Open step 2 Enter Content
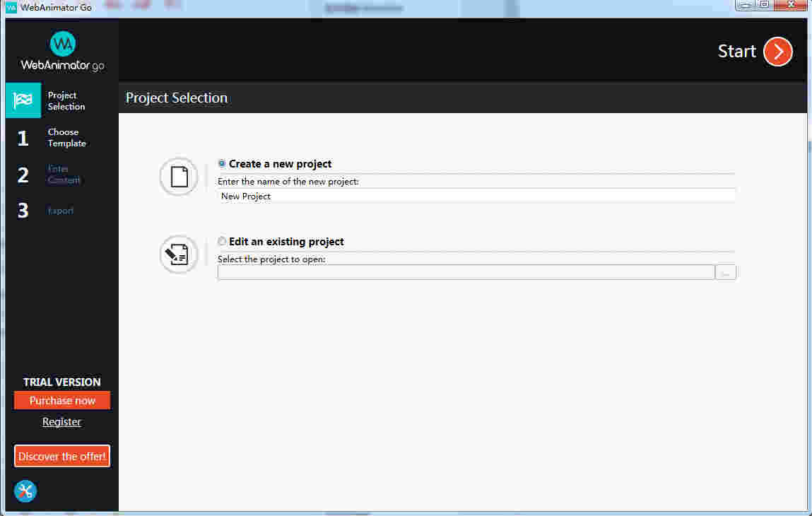 click(x=64, y=175)
